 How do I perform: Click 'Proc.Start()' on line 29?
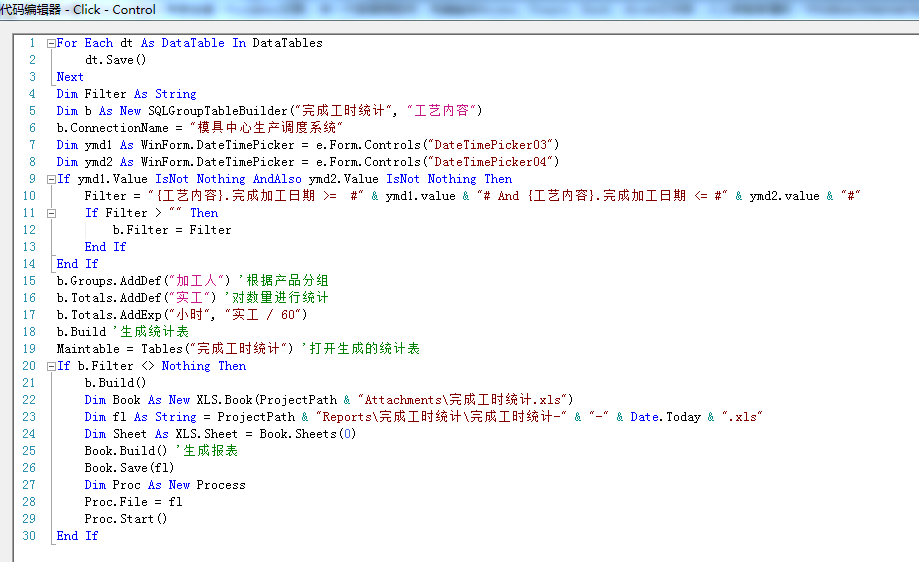[x=126, y=519]
